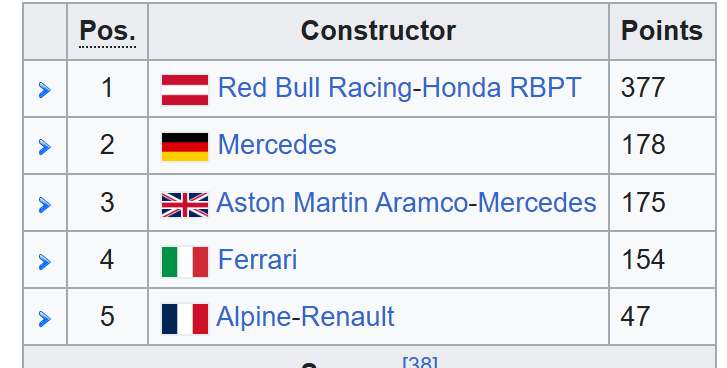Click the United Kingdom flag icon
The width and height of the screenshot is (727, 368).
tap(185, 205)
